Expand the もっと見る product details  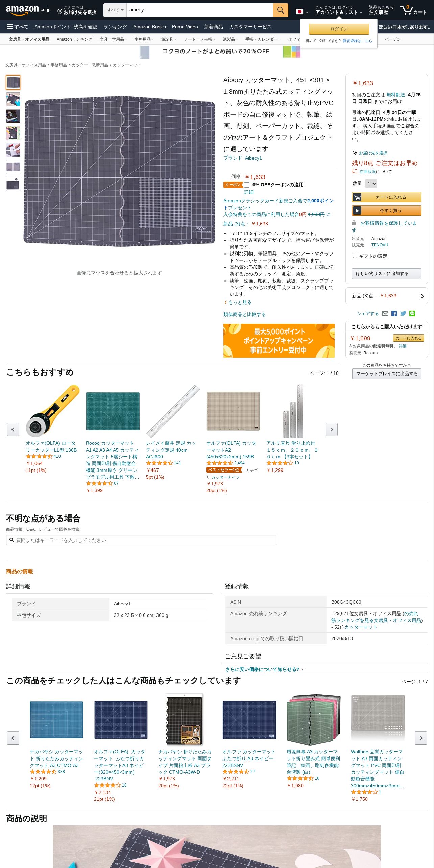(x=239, y=303)
